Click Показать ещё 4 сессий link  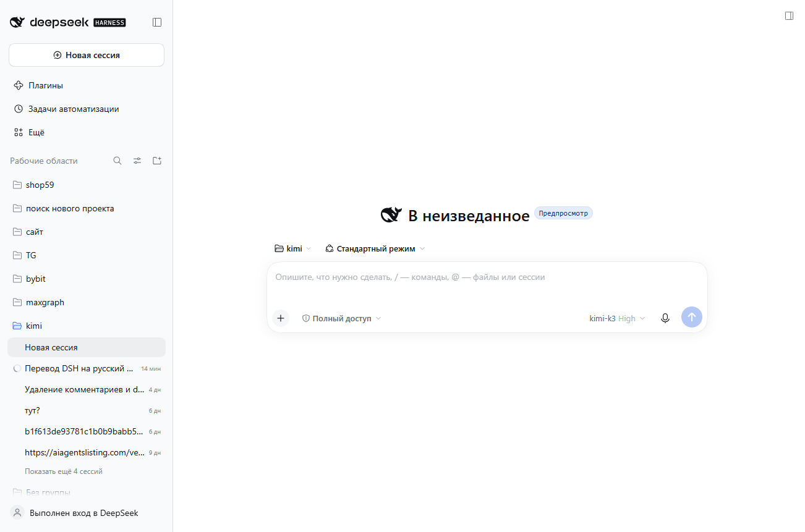click(64, 471)
